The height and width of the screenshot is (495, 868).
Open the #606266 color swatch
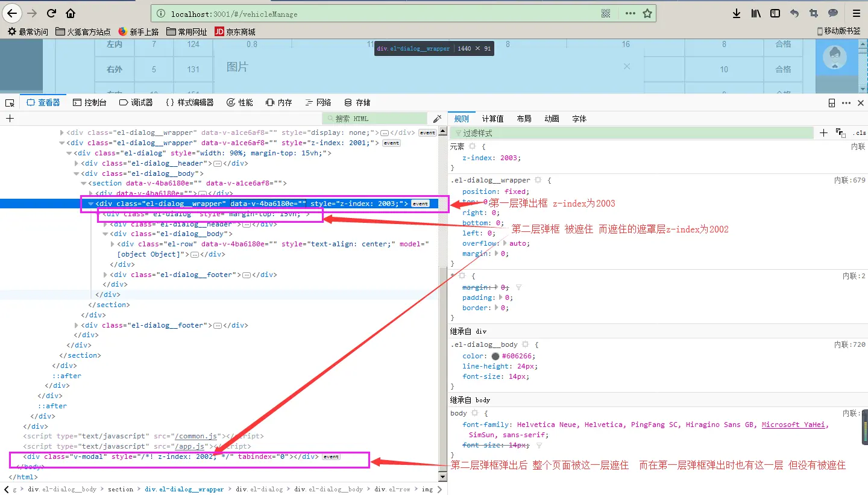tap(495, 356)
